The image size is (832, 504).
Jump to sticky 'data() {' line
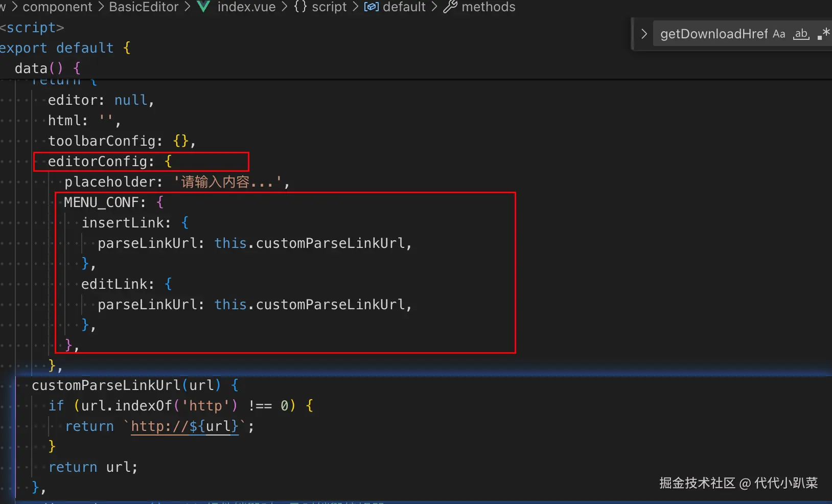[x=48, y=68]
